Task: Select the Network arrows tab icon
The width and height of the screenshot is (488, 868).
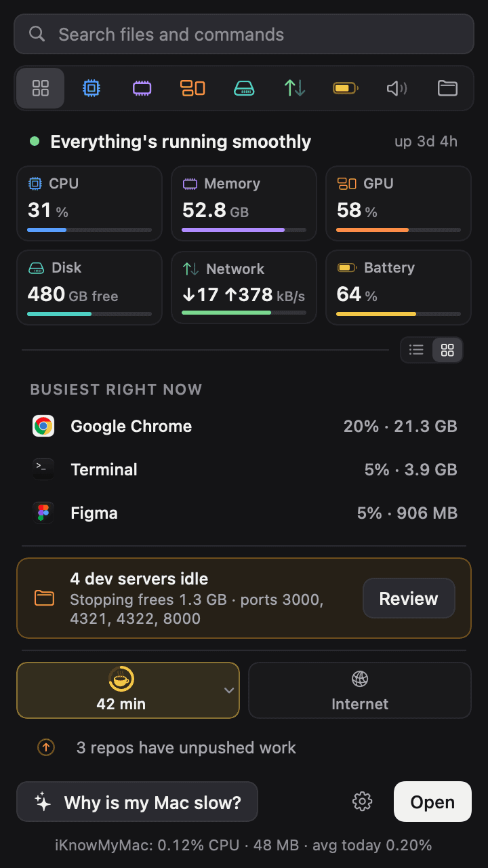Action: click(x=295, y=88)
